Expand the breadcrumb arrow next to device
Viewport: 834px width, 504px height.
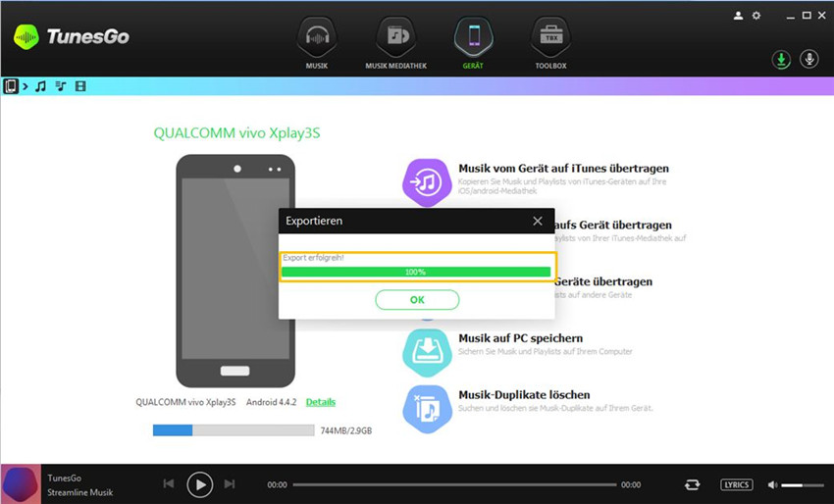pyautogui.click(x=25, y=86)
